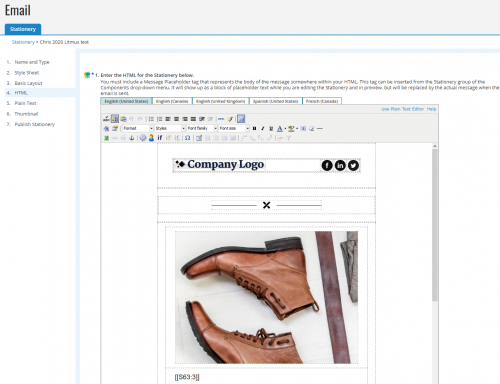Center-align the selected text
500x384 pixels.
pos(176,119)
